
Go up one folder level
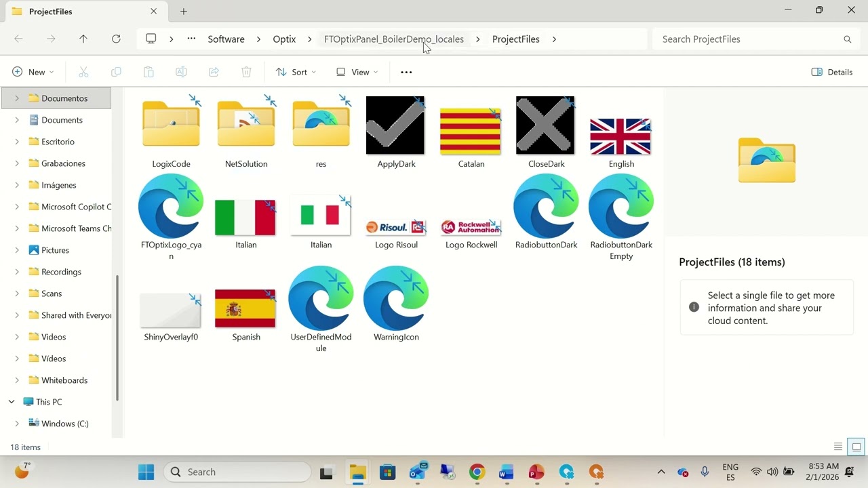pos(83,39)
